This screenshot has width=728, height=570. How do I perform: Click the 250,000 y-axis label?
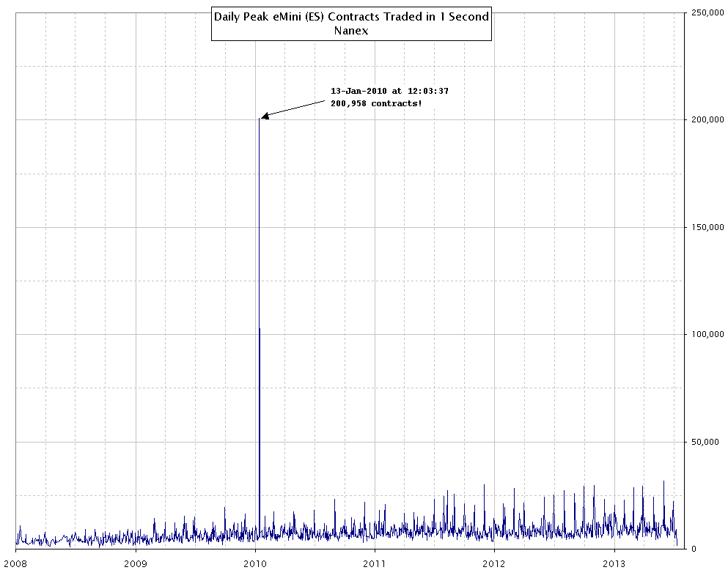coord(704,12)
